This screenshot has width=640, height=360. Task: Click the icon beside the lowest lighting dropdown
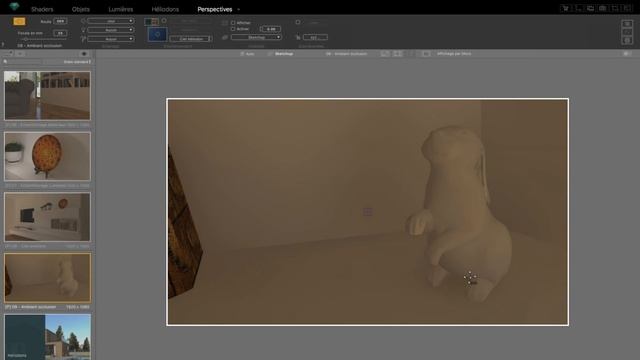point(83,39)
